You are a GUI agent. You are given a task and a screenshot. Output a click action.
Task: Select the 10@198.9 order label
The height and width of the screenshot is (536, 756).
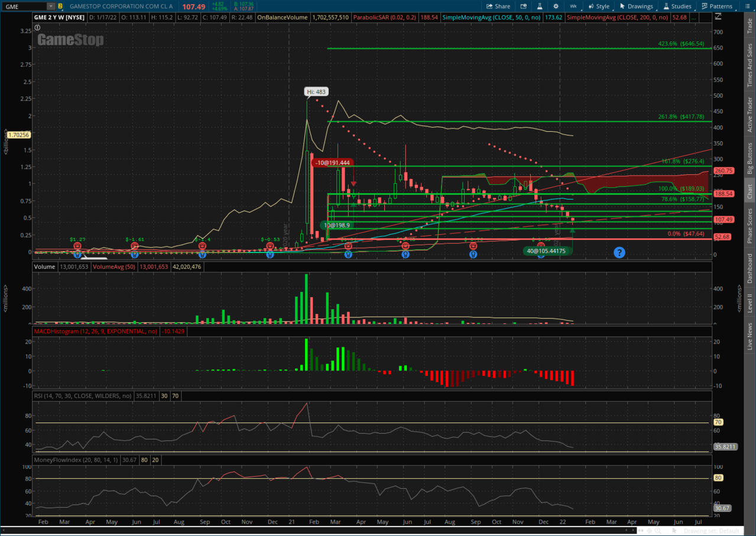(x=336, y=225)
